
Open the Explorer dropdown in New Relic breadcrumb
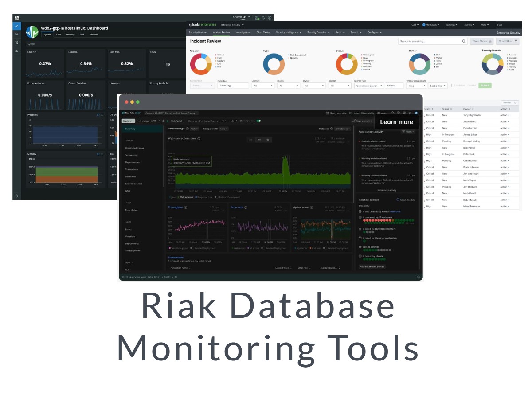(129, 121)
